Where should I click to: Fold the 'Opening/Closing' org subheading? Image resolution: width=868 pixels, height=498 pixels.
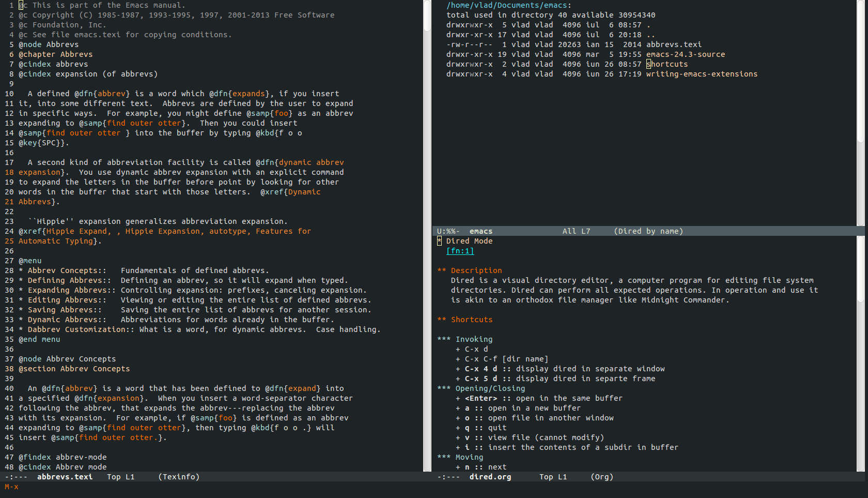(x=481, y=388)
